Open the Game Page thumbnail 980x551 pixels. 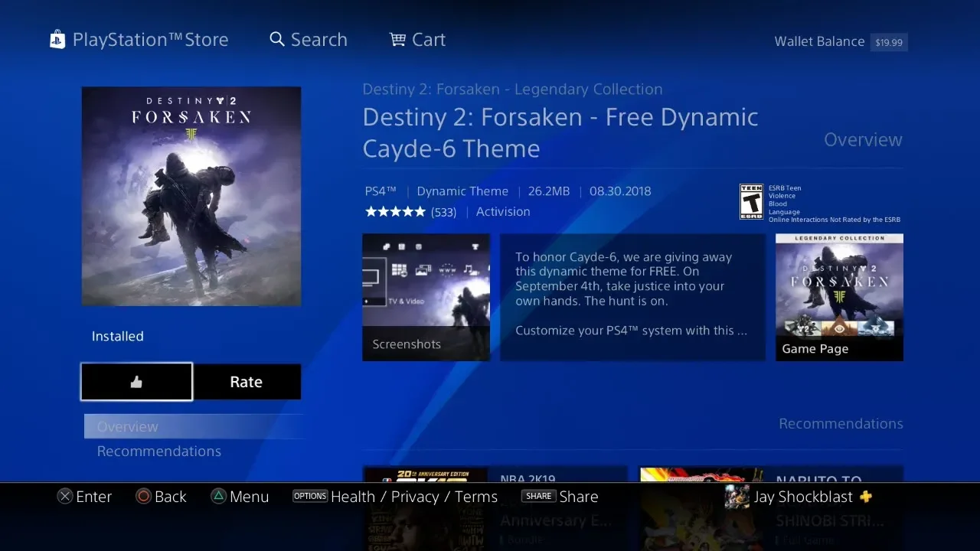[839, 297]
